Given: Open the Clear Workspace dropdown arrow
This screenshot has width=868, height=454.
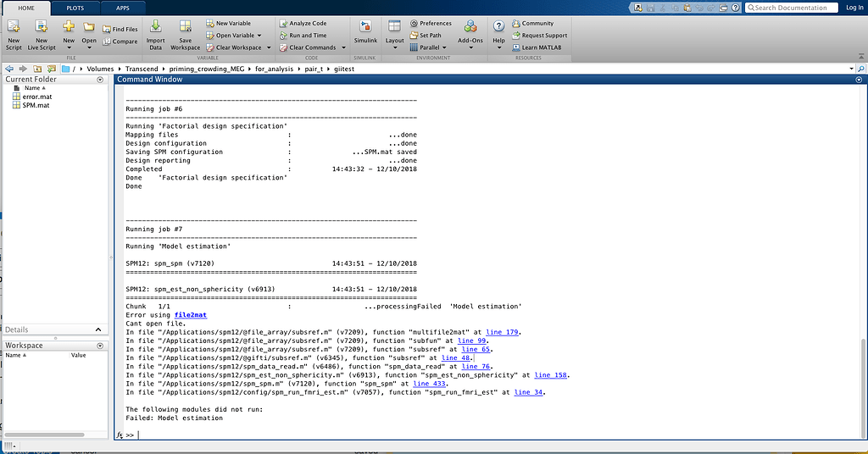Looking at the screenshot, I should (x=269, y=47).
